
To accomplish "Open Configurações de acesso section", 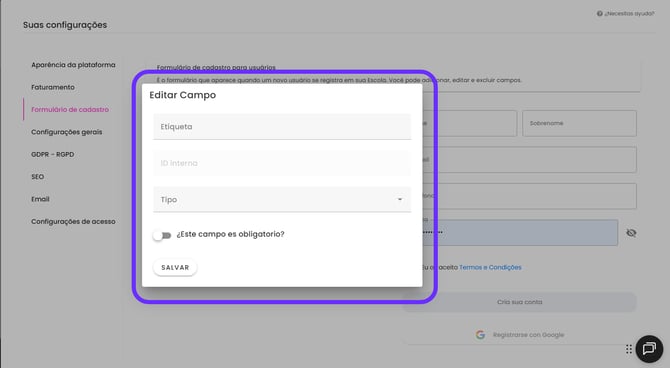I will click(73, 221).
